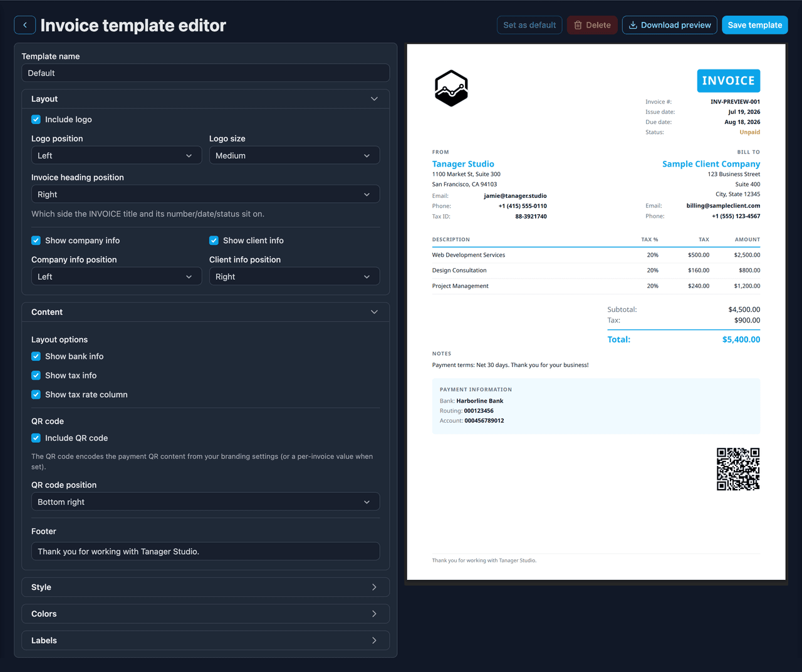
Task: Click the back arrow icon button
Action: [x=25, y=25]
